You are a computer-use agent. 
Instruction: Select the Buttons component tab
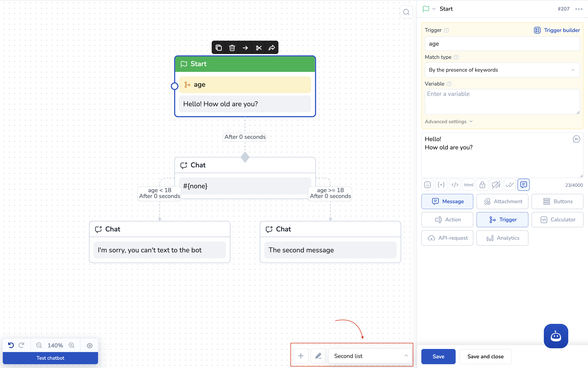[557, 201]
